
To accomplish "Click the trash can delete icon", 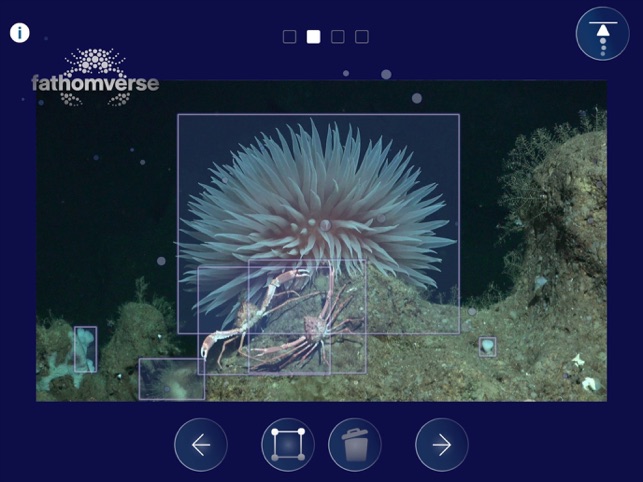I will point(354,445).
